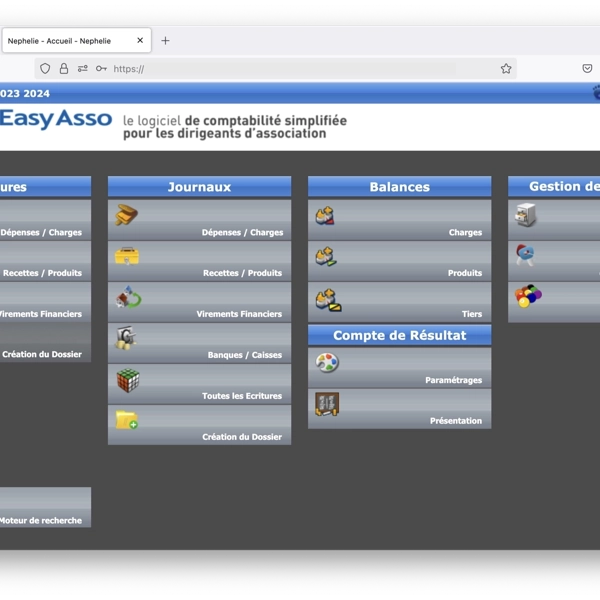This screenshot has width=600, height=600.
Task: Close the Nephelie - Accueil tab
Action: click(x=140, y=40)
